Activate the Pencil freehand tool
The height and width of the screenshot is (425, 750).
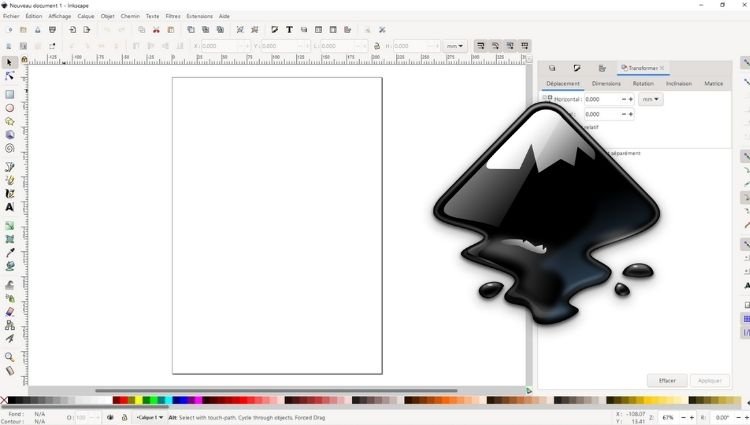pyautogui.click(x=10, y=180)
